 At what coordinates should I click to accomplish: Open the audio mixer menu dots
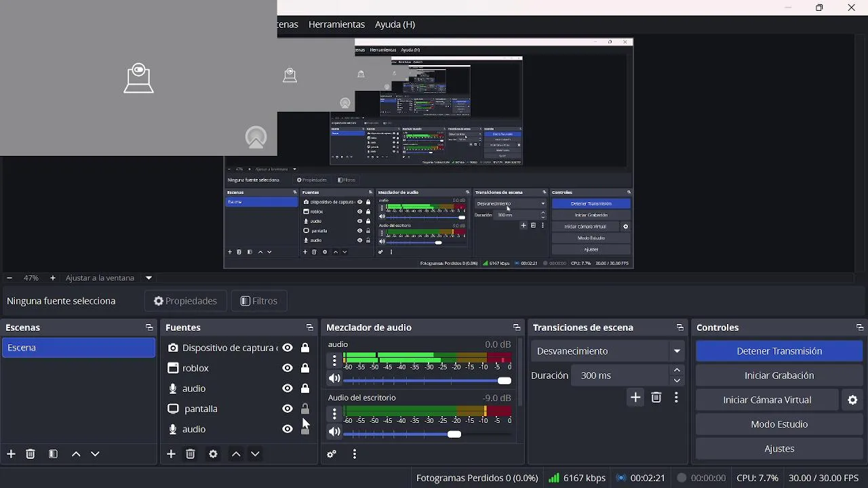(355, 454)
